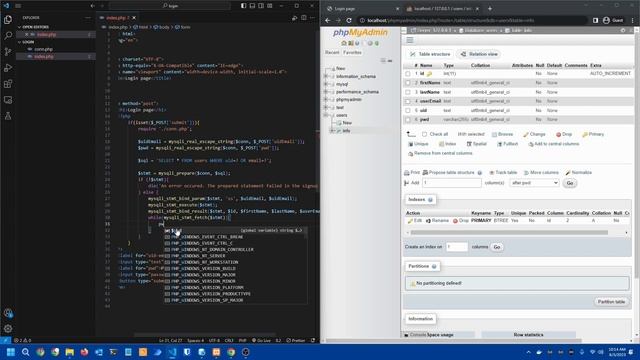Image resolution: width=640 pixels, height=360 pixels.
Task: Click Go button to create index
Action: pos(497,247)
